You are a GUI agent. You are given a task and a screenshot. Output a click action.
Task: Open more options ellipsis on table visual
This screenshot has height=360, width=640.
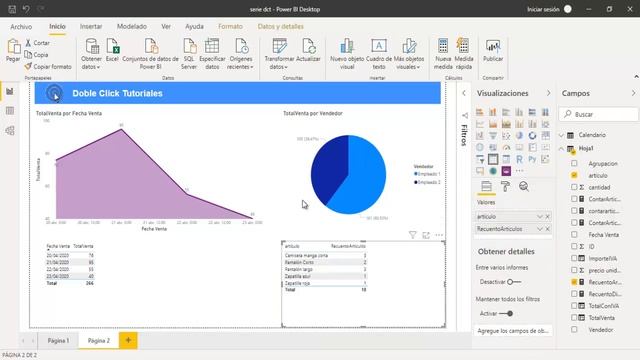point(439,235)
